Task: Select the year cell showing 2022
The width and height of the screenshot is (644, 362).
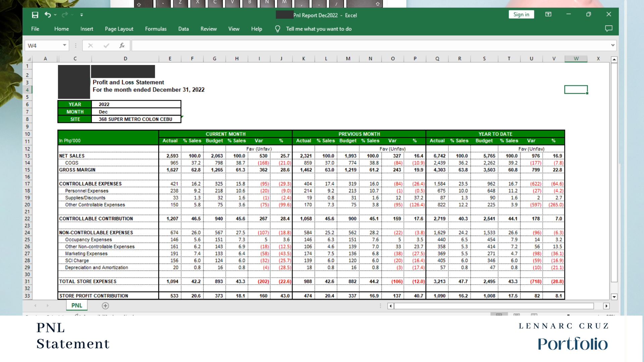Action: 136,104
